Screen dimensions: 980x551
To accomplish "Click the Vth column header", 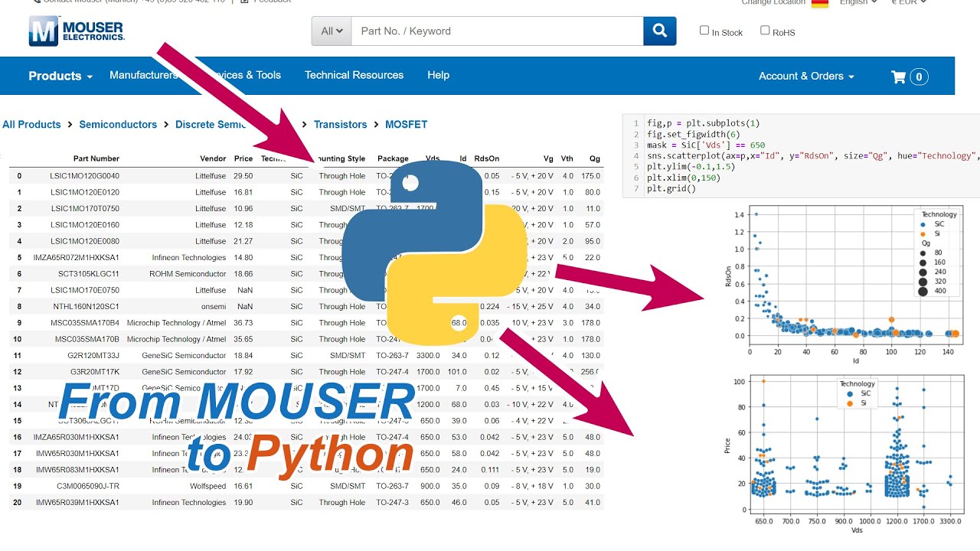I will (x=567, y=158).
